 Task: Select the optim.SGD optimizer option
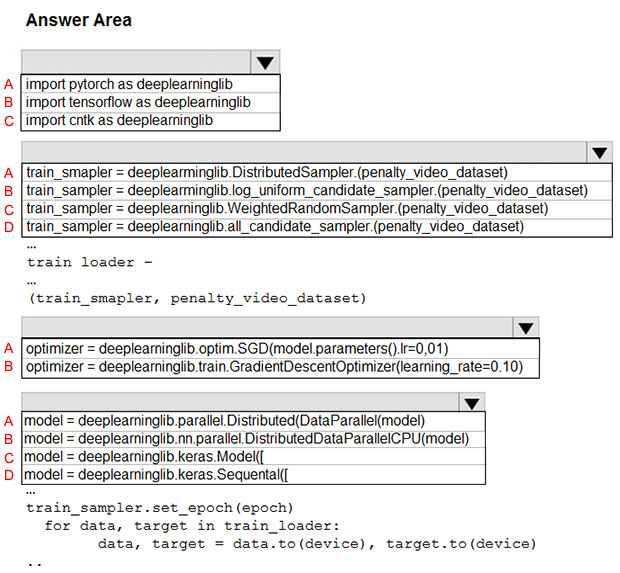click(280, 349)
